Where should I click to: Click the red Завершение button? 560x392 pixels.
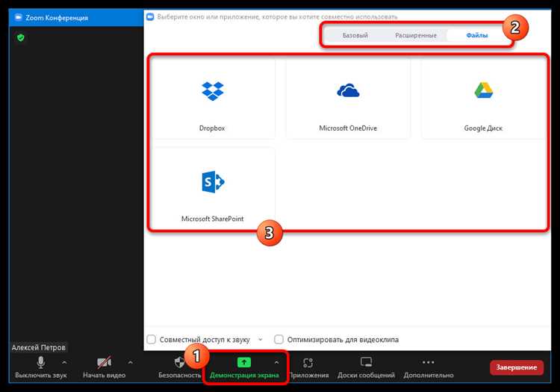(x=517, y=367)
